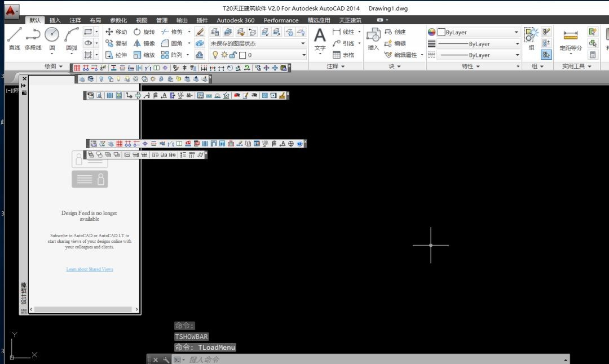Screen dimensions: 609x364
Task: Click the 编辑 (Edit block) tool
Action: coord(395,43)
